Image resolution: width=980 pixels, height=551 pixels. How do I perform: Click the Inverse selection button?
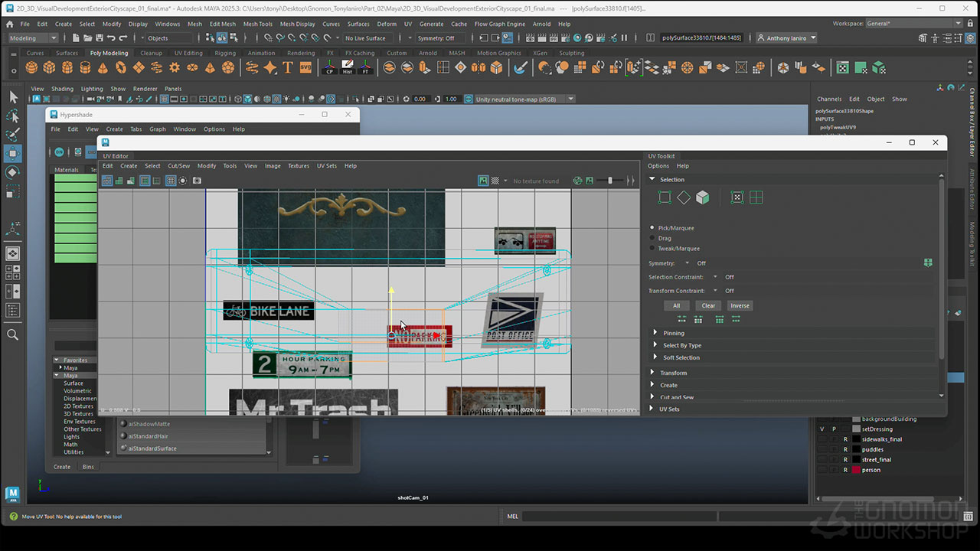click(740, 305)
